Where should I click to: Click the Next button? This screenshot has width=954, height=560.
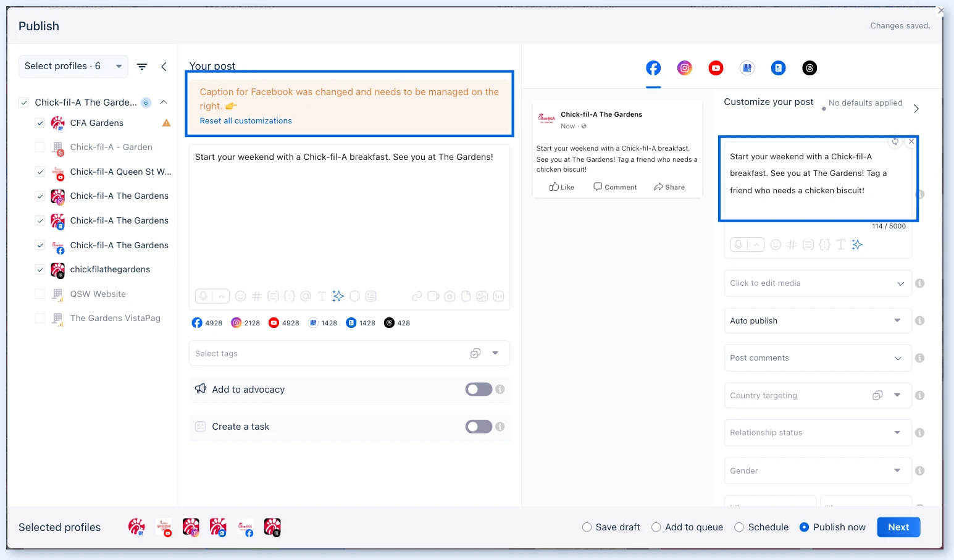click(898, 527)
